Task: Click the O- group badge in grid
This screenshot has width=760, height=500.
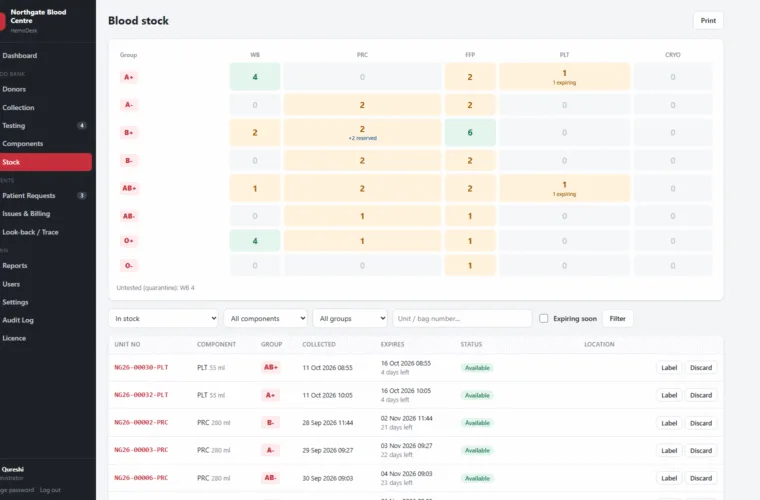Action: click(128, 266)
